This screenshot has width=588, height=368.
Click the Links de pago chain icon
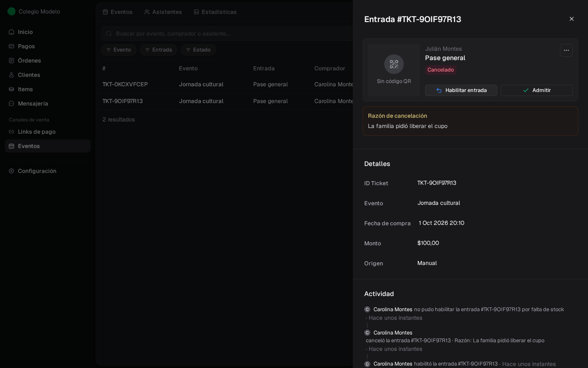point(11,132)
